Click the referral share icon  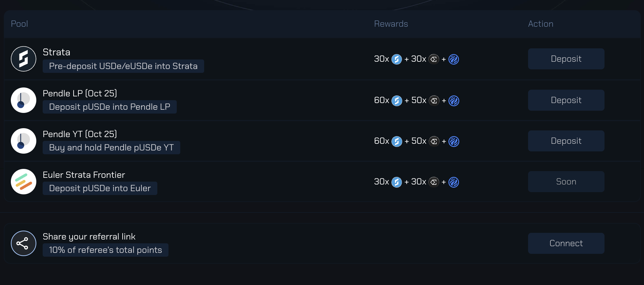[x=24, y=243]
